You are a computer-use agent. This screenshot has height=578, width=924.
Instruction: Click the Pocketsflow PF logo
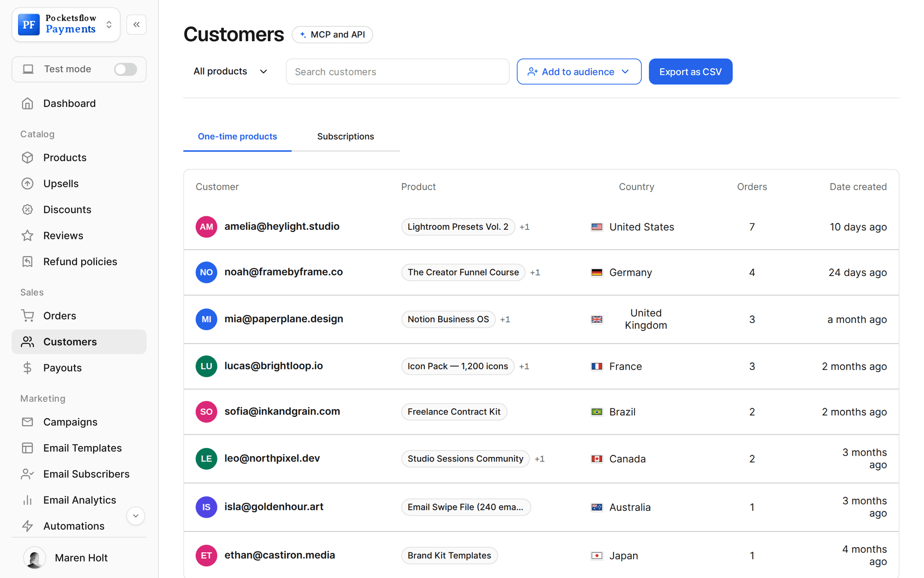29,24
